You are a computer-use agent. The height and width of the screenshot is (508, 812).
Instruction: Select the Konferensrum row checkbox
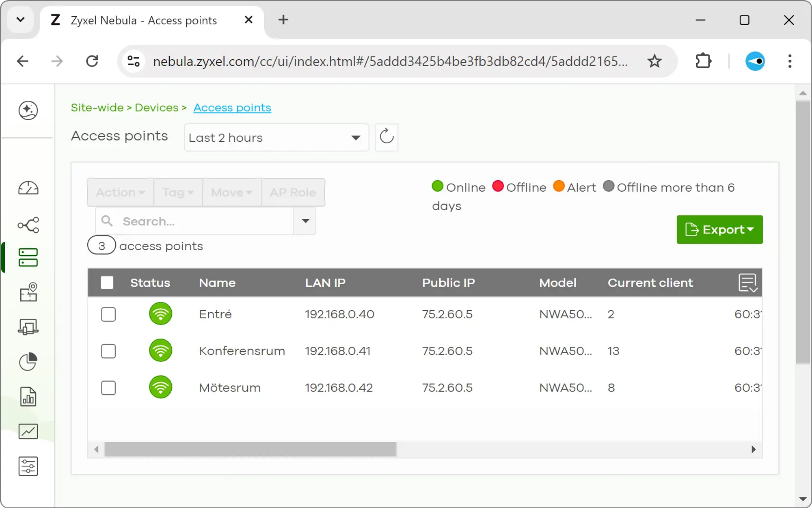pos(108,351)
